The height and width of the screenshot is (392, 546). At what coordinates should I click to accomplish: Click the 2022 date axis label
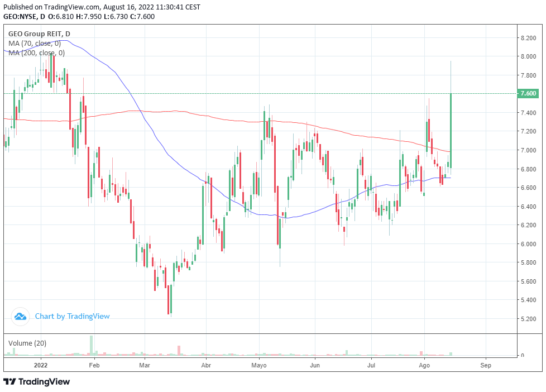(x=40, y=365)
